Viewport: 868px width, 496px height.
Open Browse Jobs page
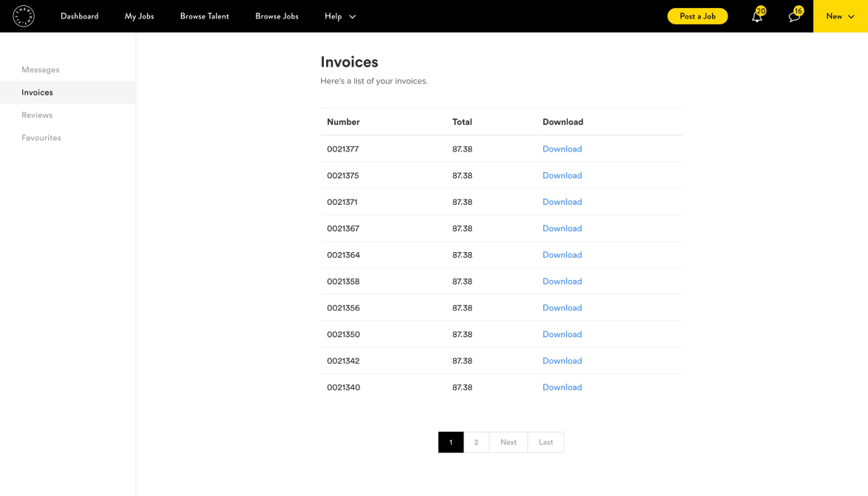(277, 16)
